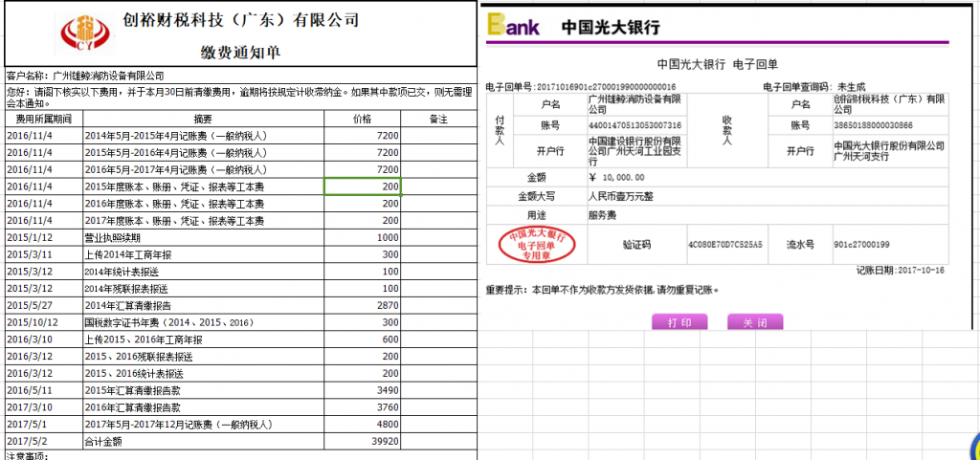Select cell 2016年5月-2017年4月记账费

(x=203, y=170)
